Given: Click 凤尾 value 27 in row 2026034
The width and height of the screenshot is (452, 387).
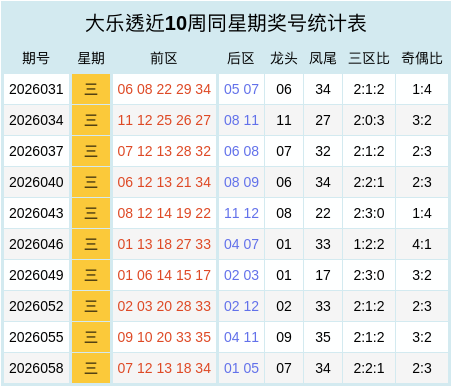Looking at the screenshot, I should tap(323, 120).
